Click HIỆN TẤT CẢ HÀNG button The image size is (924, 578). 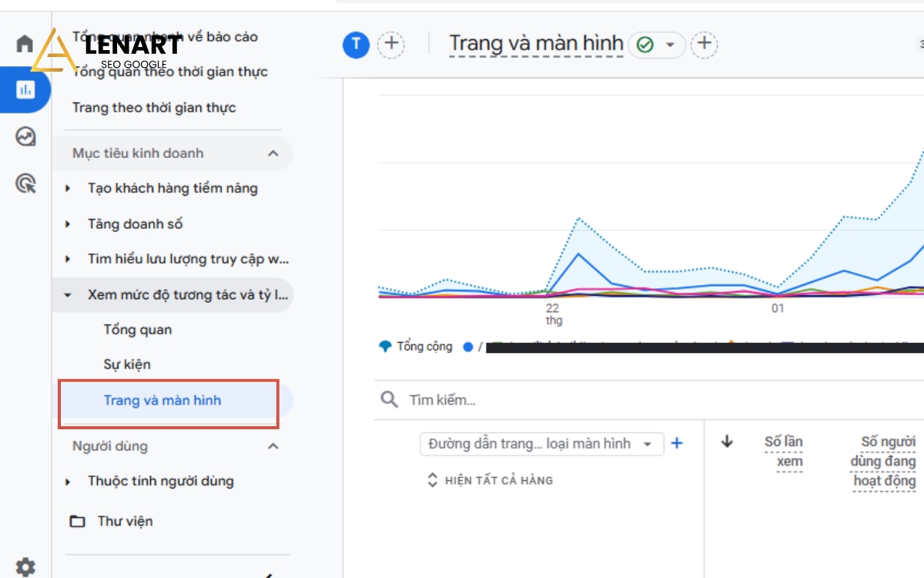coord(490,480)
